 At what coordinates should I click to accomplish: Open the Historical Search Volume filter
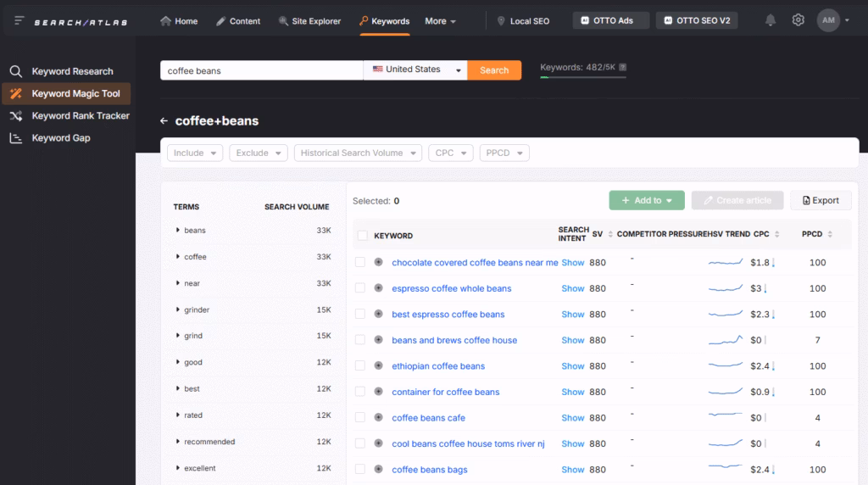[358, 153]
